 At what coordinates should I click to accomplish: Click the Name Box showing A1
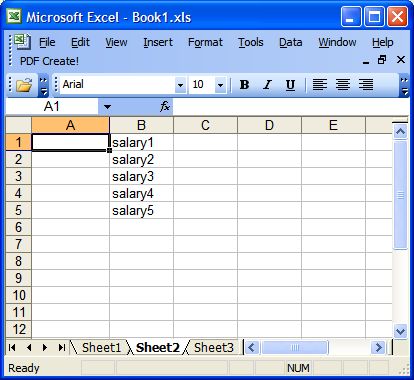pyautogui.click(x=52, y=107)
